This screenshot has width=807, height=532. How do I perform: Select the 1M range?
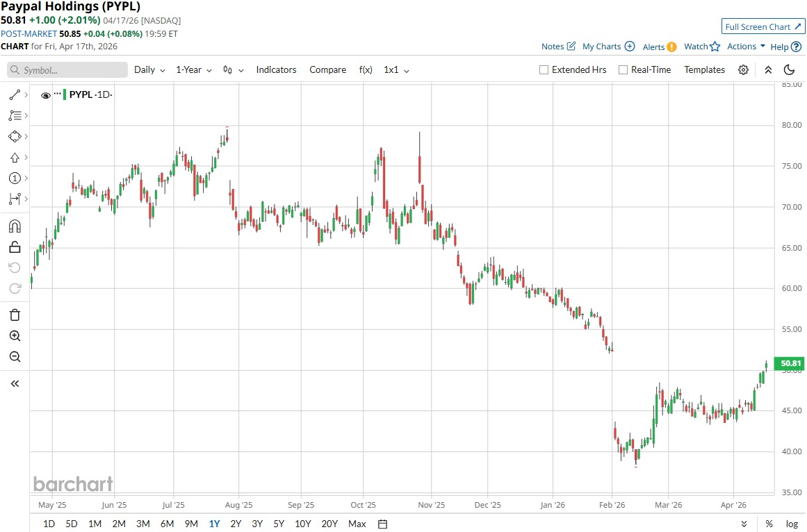95,524
